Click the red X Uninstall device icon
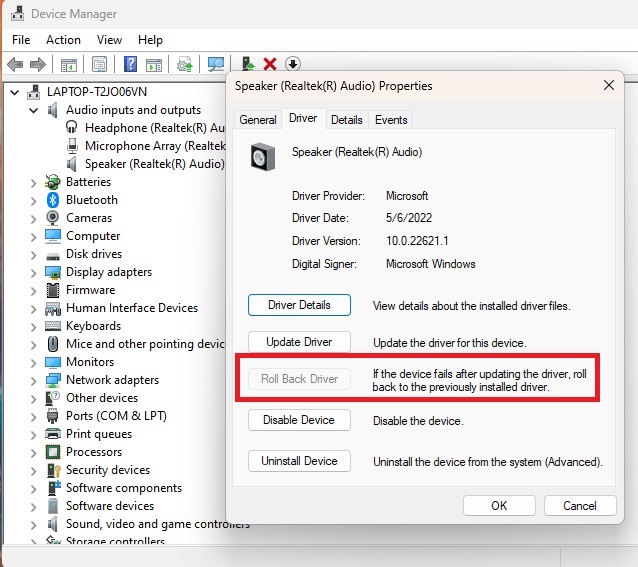The height and width of the screenshot is (567, 638). 270,64
